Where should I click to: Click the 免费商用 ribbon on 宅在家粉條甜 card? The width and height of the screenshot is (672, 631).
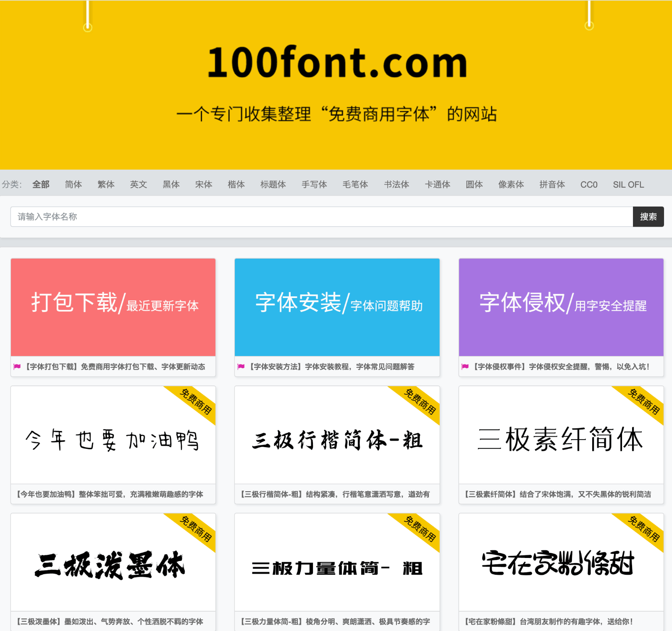pyautogui.click(x=643, y=529)
